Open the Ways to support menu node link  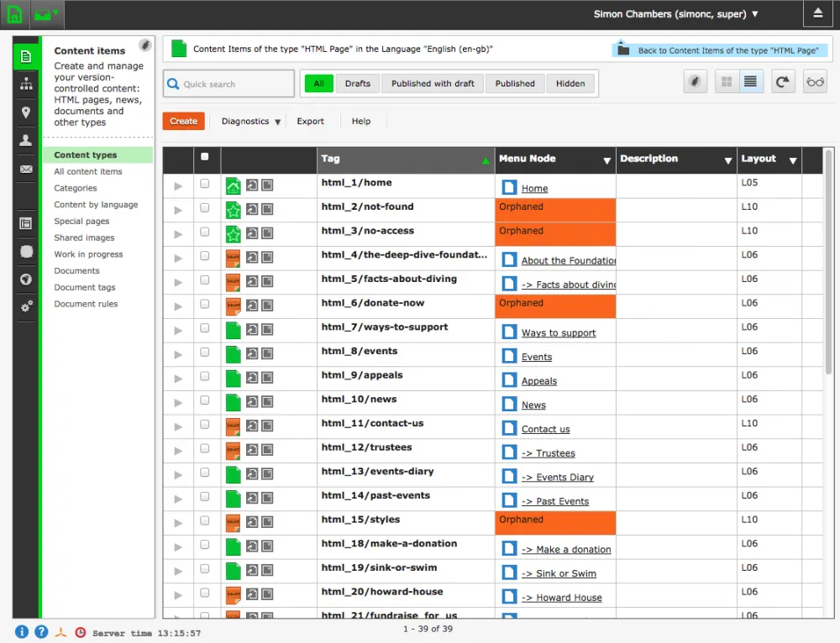pos(559,333)
